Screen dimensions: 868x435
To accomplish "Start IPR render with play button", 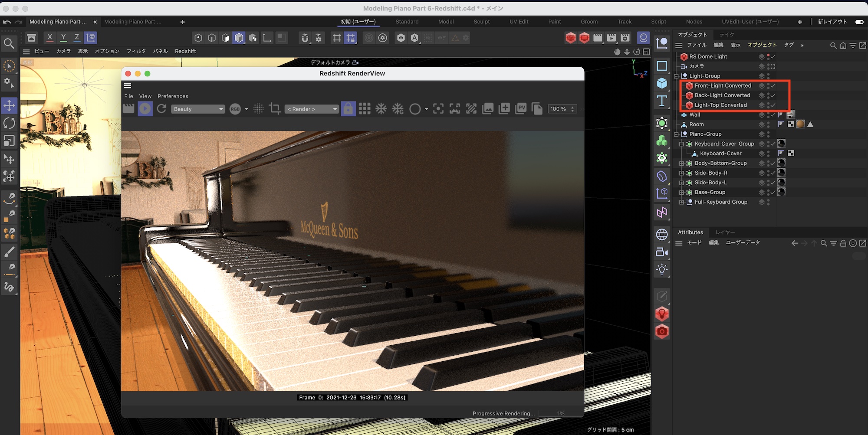I will pyautogui.click(x=145, y=109).
